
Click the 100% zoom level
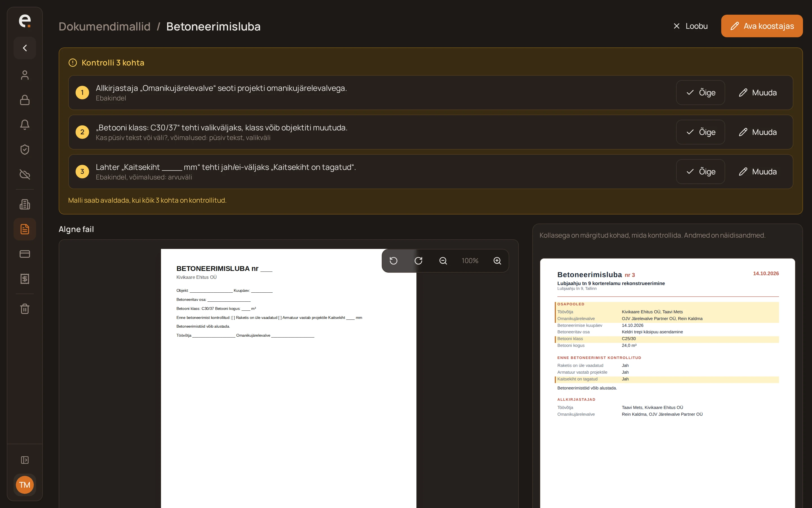pyautogui.click(x=470, y=261)
